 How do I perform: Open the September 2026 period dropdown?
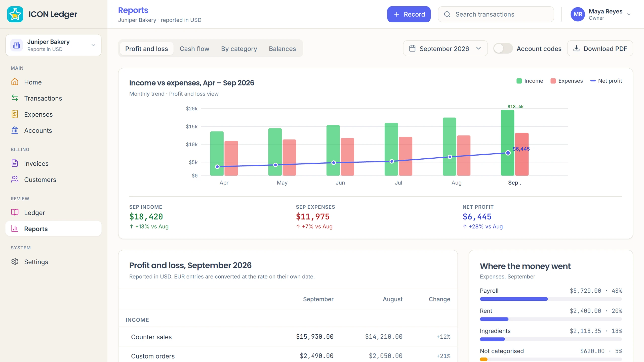pos(445,48)
